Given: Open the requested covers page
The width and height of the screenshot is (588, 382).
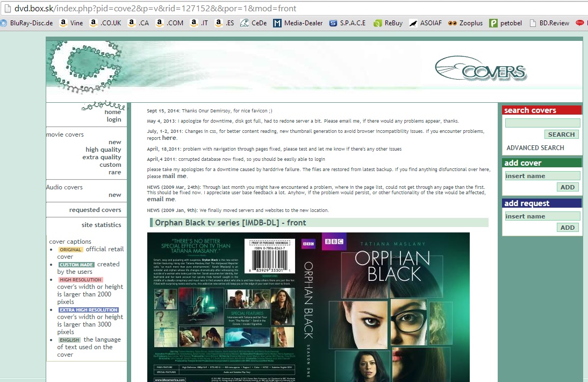Looking at the screenshot, I should point(95,210).
